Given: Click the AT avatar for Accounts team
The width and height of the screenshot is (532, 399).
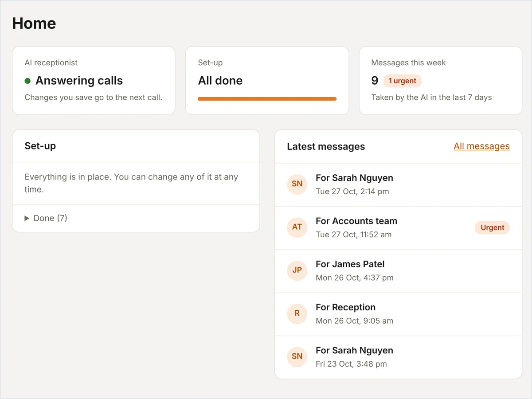Looking at the screenshot, I should [x=297, y=227].
